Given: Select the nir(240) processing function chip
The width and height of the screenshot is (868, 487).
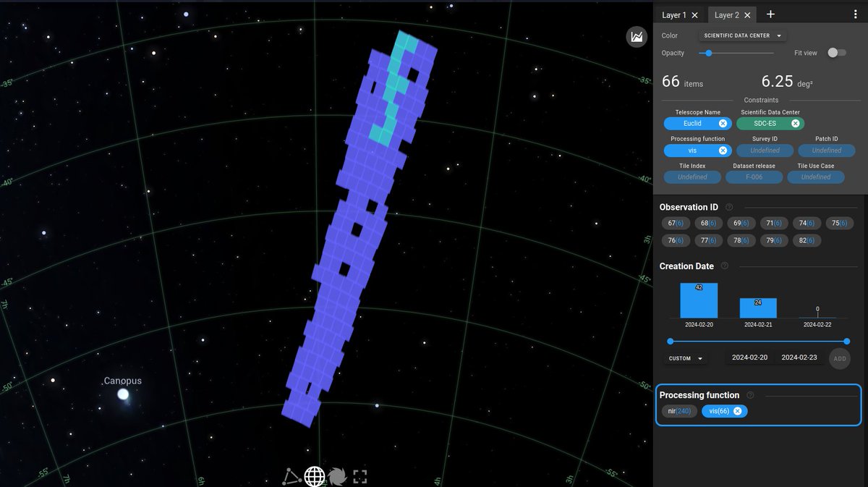Looking at the screenshot, I should click(679, 411).
